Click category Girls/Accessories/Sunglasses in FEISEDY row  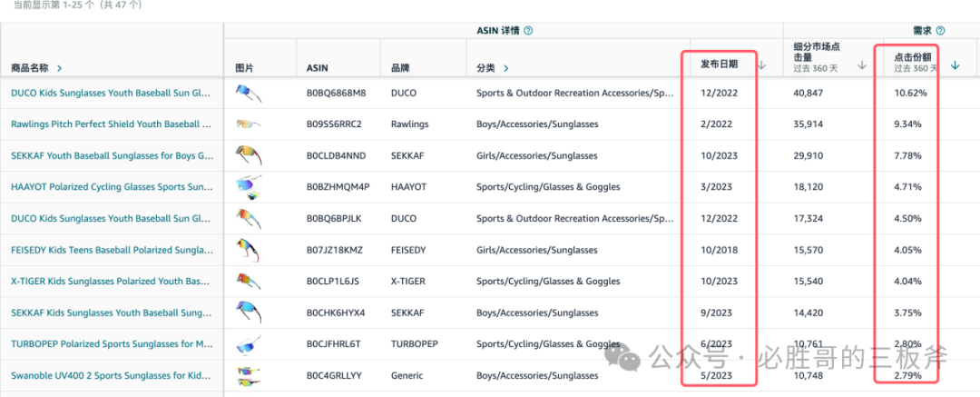(x=537, y=250)
